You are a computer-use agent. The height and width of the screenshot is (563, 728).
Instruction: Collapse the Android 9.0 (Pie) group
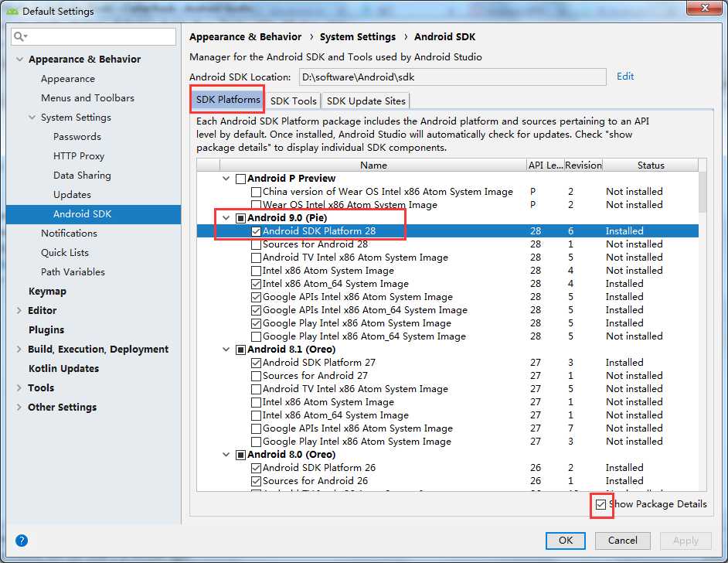tap(226, 218)
